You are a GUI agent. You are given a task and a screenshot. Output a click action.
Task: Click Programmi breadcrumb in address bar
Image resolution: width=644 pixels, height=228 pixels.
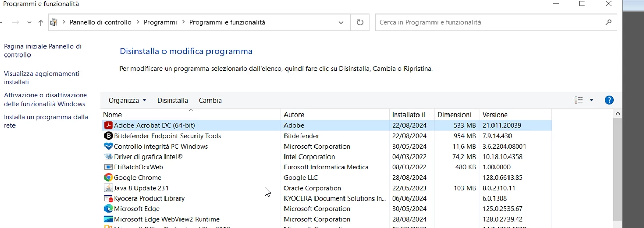point(160,22)
